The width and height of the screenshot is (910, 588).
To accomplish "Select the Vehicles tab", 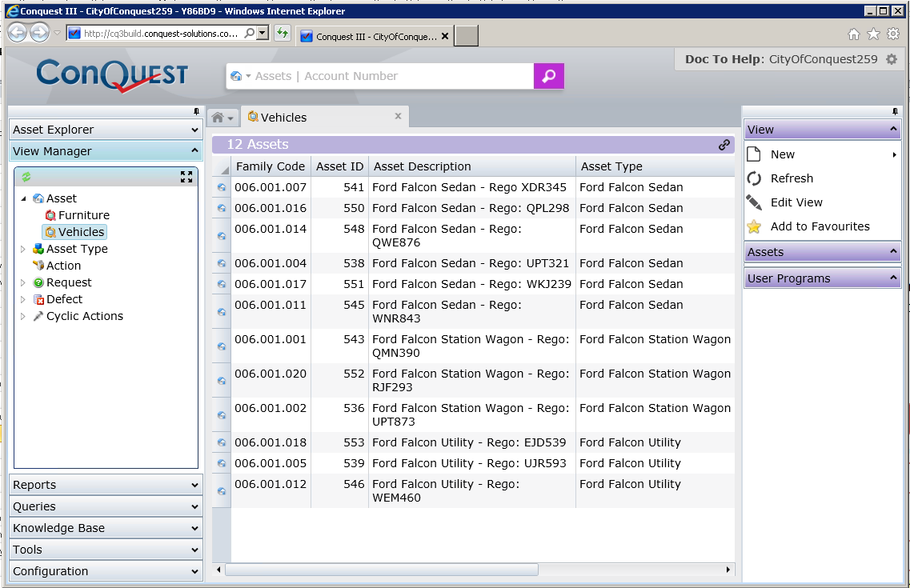I will click(325, 117).
